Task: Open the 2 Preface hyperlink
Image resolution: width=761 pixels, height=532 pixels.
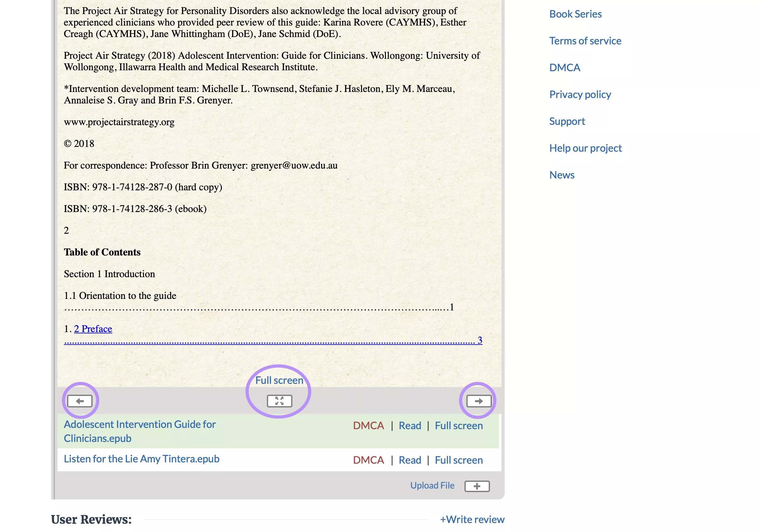Action: (92, 329)
